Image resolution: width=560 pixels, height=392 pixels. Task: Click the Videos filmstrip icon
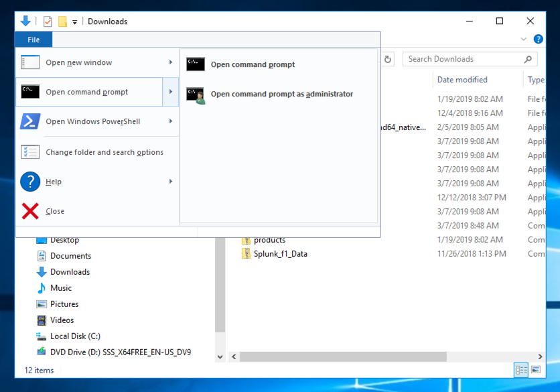(x=42, y=320)
